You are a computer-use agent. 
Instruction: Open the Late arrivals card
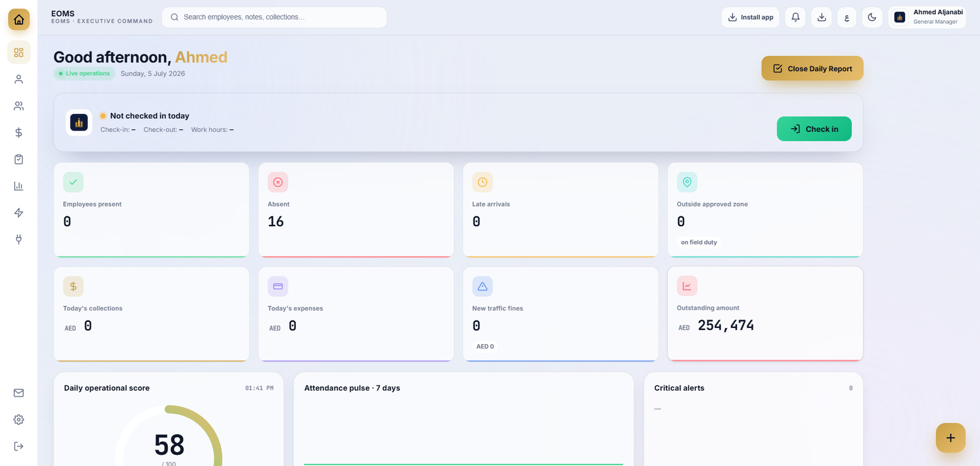click(x=560, y=210)
